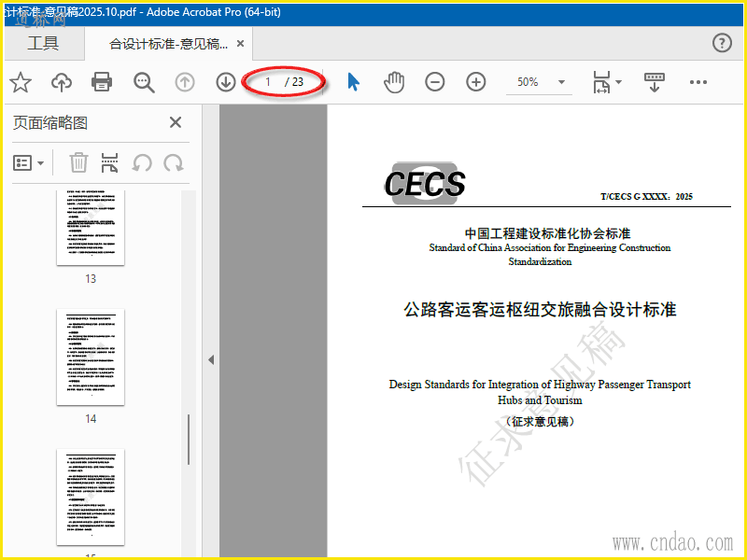The width and height of the screenshot is (747, 560).
Task: Zoom in with the plus button
Action: click(x=476, y=82)
